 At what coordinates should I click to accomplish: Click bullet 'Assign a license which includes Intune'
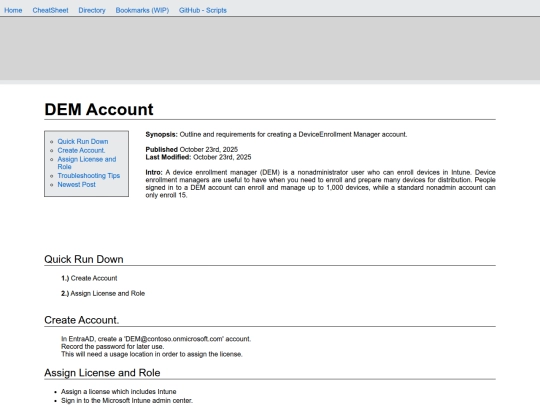coord(118,392)
